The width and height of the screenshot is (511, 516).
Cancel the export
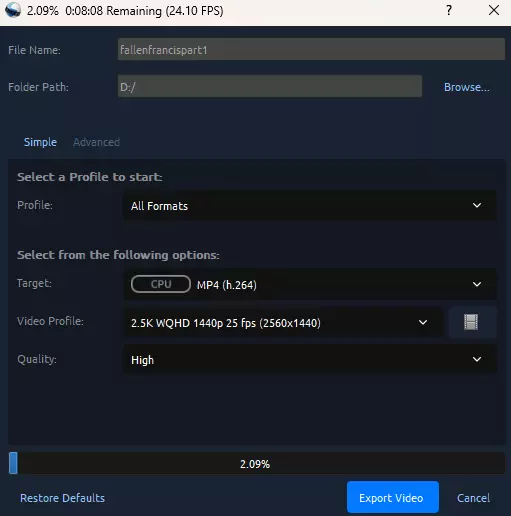pos(473,498)
